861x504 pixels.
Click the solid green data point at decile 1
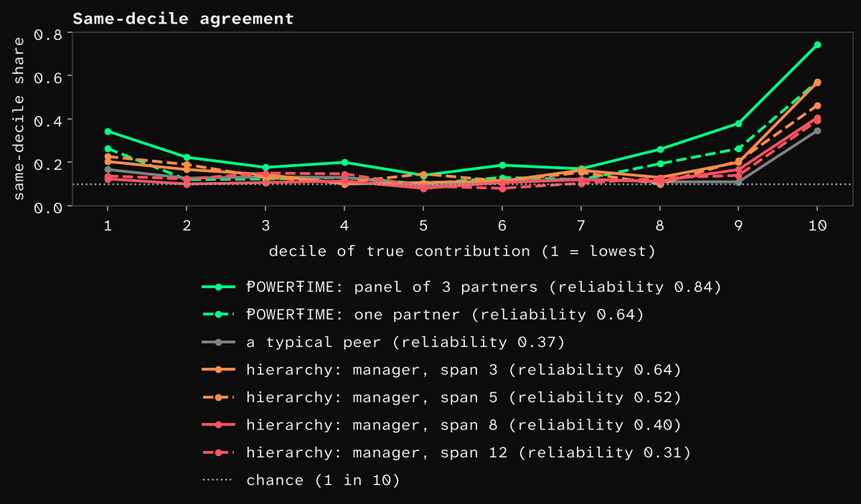click(108, 131)
